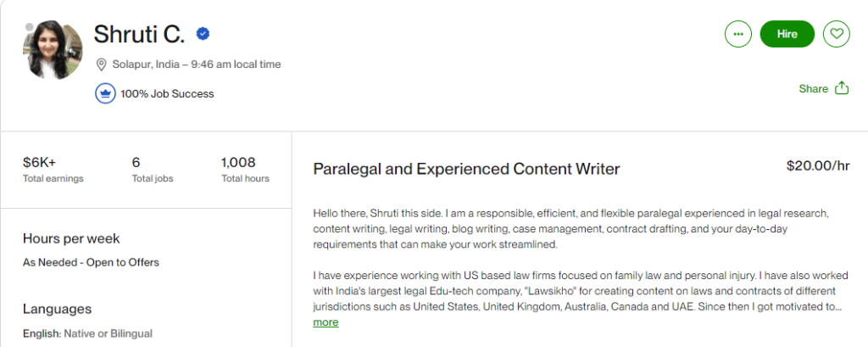Image resolution: width=868 pixels, height=347 pixels.
Task: Click the Languages section heading
Action: (x=57, y=309)
